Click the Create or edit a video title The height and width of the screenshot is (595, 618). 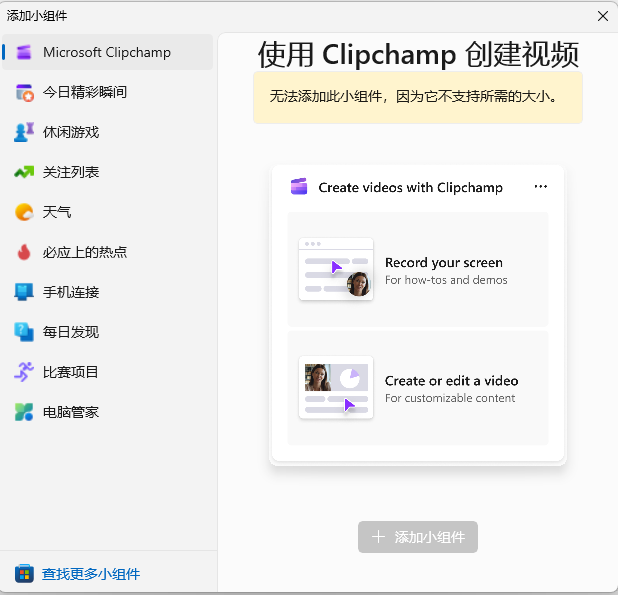(451, 381)
